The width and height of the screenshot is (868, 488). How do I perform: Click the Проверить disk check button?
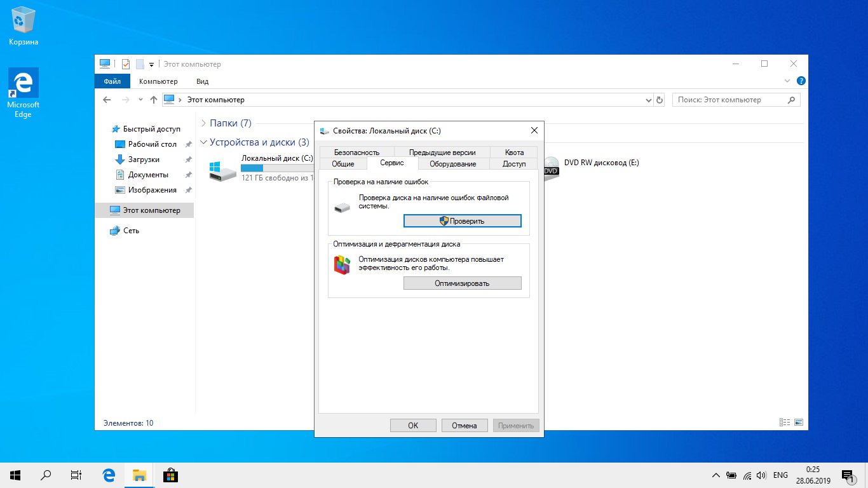462,220
